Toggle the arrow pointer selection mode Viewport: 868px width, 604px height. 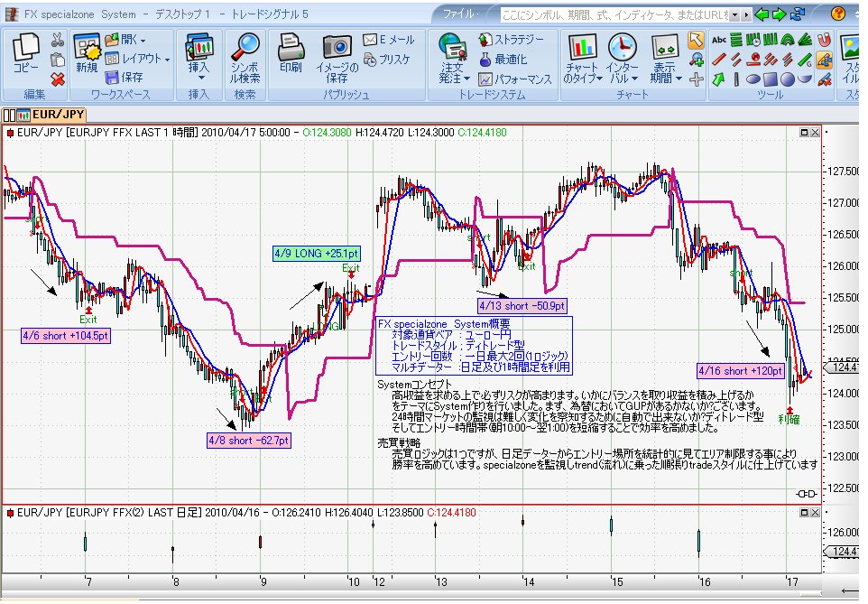[696, 40]
